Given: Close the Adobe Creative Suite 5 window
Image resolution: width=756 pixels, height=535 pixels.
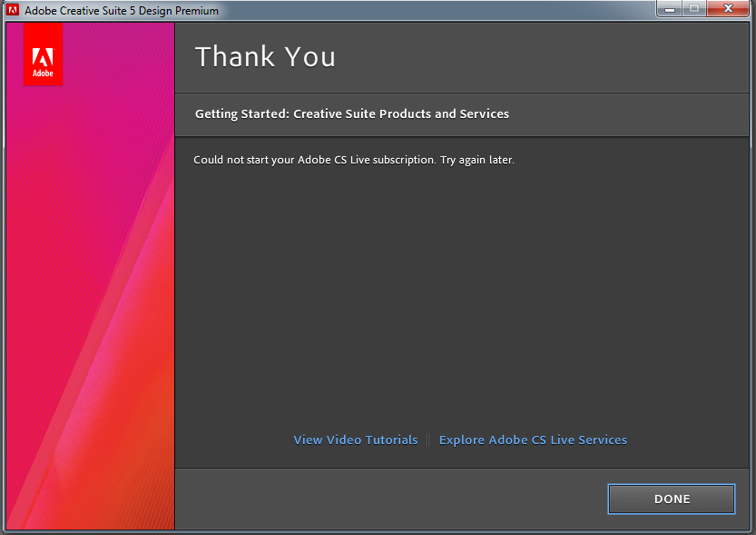Looking at the screenshot, I should click(x=728, y=9).
